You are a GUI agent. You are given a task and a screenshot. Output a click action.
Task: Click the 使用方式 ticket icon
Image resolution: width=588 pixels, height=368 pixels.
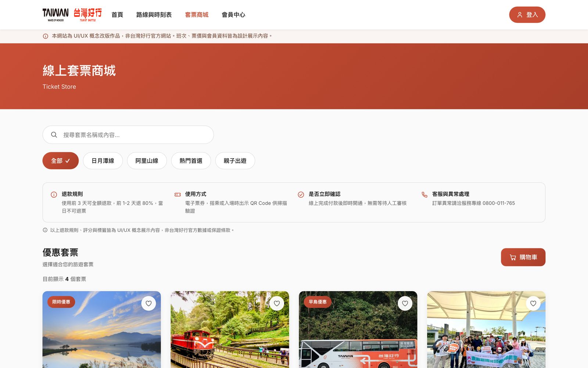tap(178, 194)
